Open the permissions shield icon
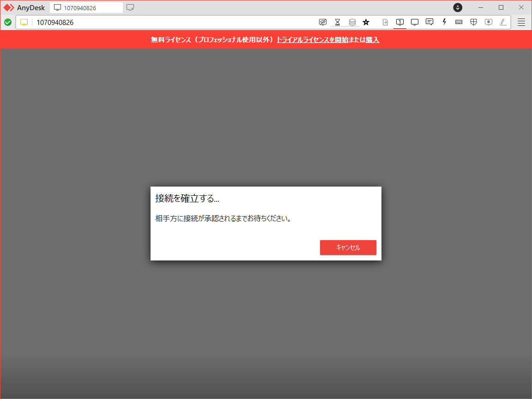Viewport: 532px width, 399px height. coord(473,22)
